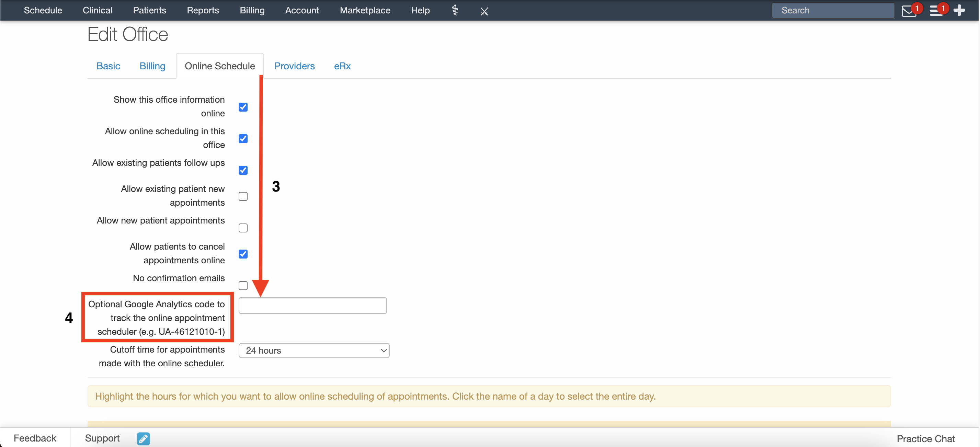Click the Cutoff time for appointments label
The image size is (980, 447).
point(162,356)
